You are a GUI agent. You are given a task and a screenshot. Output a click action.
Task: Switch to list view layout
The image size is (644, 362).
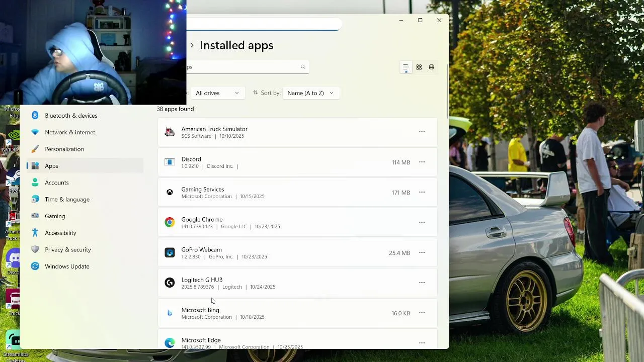click(406, 67)
